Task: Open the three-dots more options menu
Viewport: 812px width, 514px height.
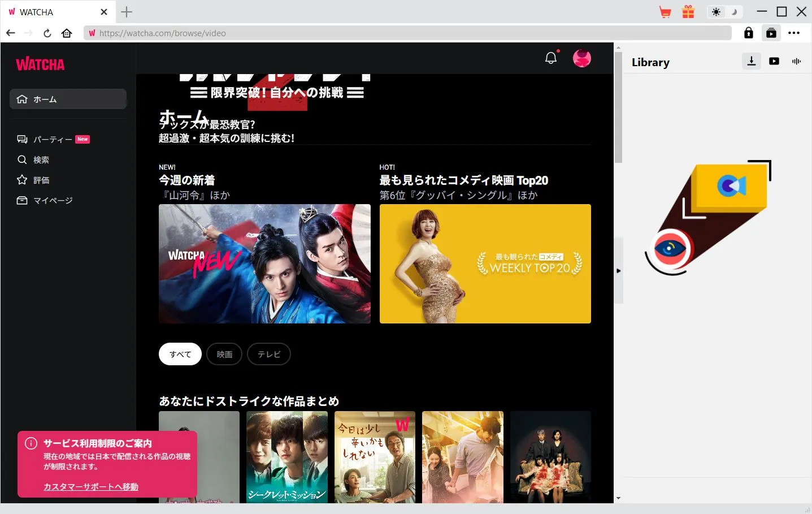Action: pyautogui.click(x=794, y=33)
